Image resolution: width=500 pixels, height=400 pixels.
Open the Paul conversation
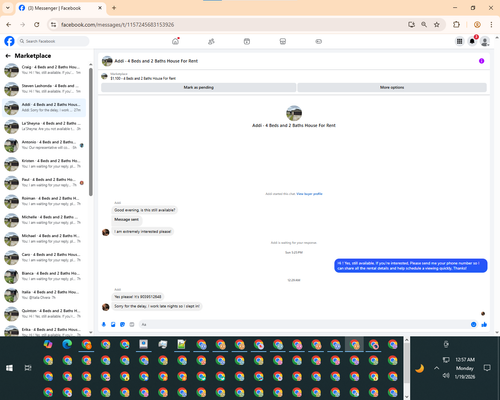pos(44,182)
